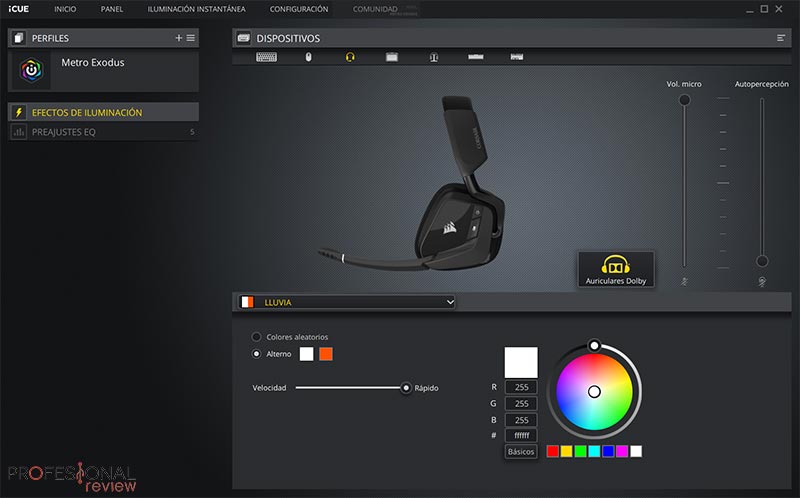This screenshot has width=800, height=498.
Task: Choose the red basic color swatch
Action: coord(553,451)
